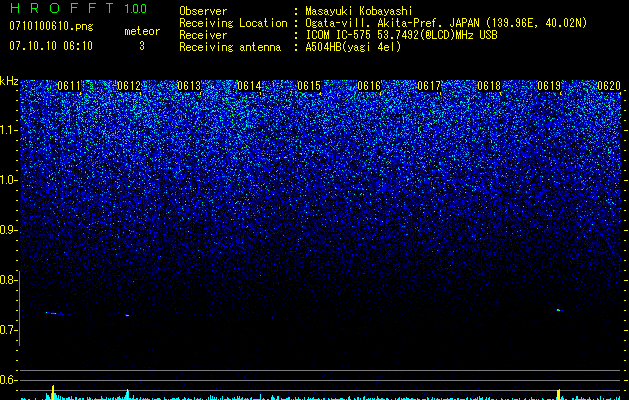629x400 pixels.
Task: Click the 0.7 kHz axis label
Action: pyautogui.click(x=8, y=330)
